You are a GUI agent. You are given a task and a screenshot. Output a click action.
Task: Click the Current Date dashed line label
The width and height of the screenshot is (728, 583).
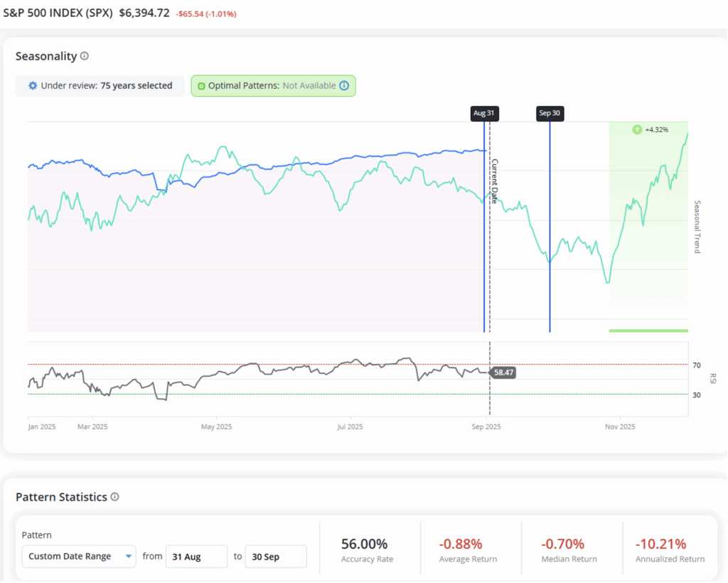point(495,181)
